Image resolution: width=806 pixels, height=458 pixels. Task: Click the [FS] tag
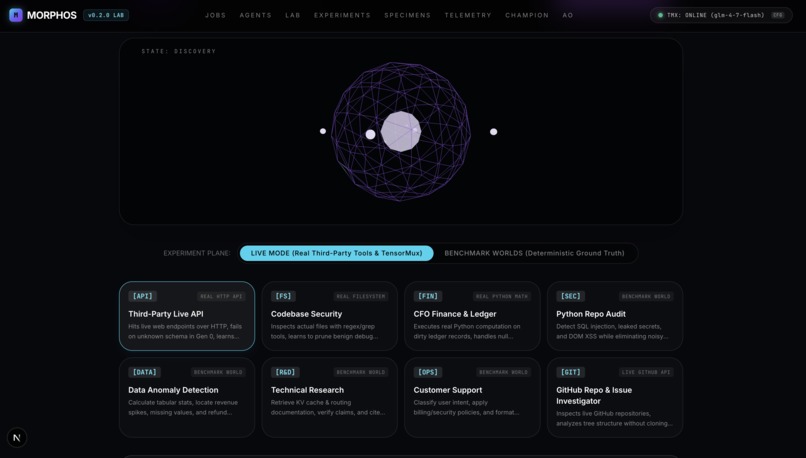pyautogui.click(x=283, y=296)
